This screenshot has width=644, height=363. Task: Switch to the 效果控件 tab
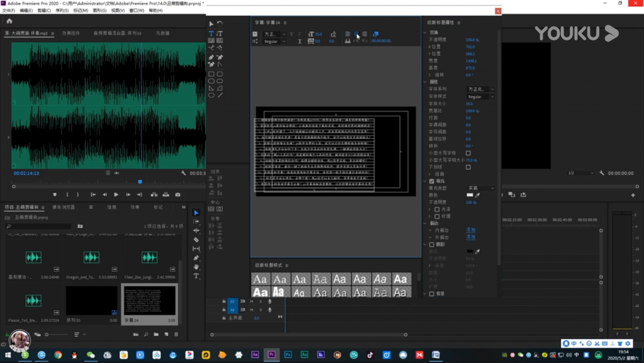point(70,33)
